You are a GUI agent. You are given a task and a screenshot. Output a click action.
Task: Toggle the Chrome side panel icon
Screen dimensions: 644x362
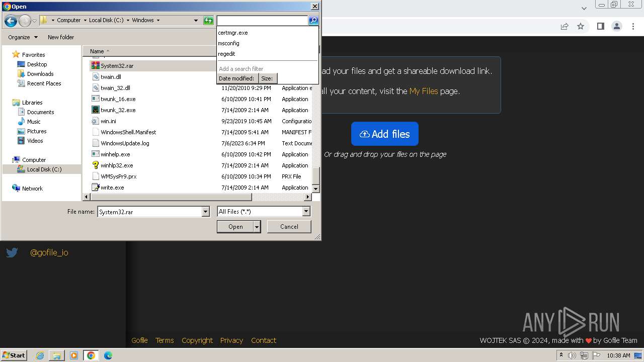[600, 26]
